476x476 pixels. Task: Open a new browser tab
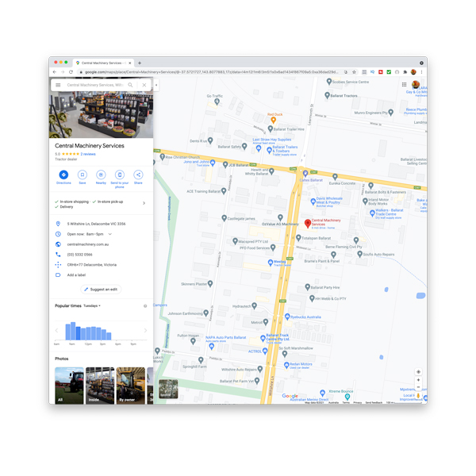point(140,63)
